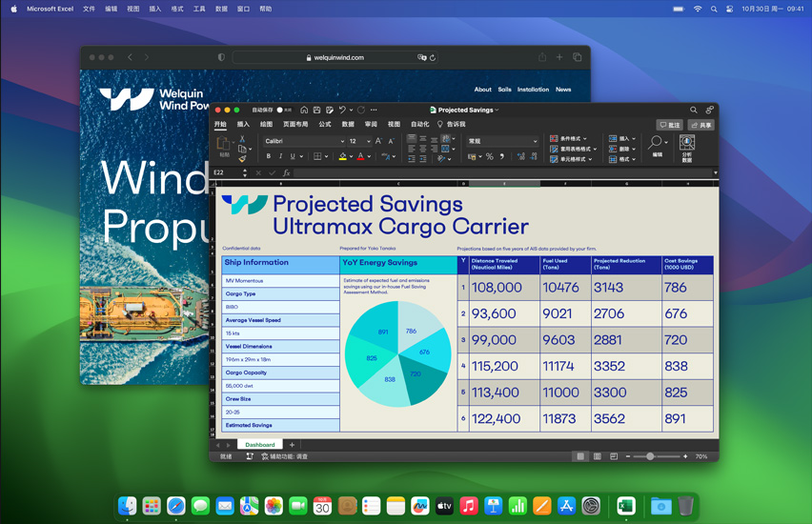Open the Calibri font name dropdown

(x=303, y=141)
